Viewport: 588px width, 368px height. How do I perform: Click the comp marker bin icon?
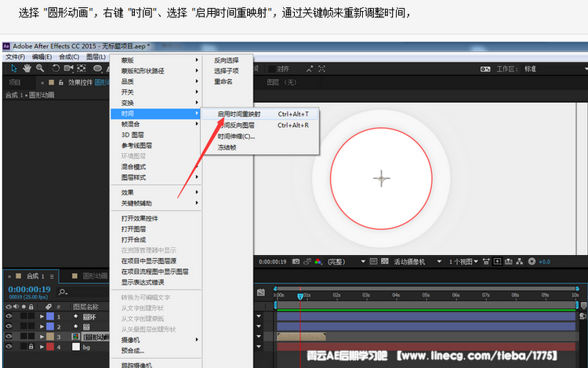pos(583,306)
